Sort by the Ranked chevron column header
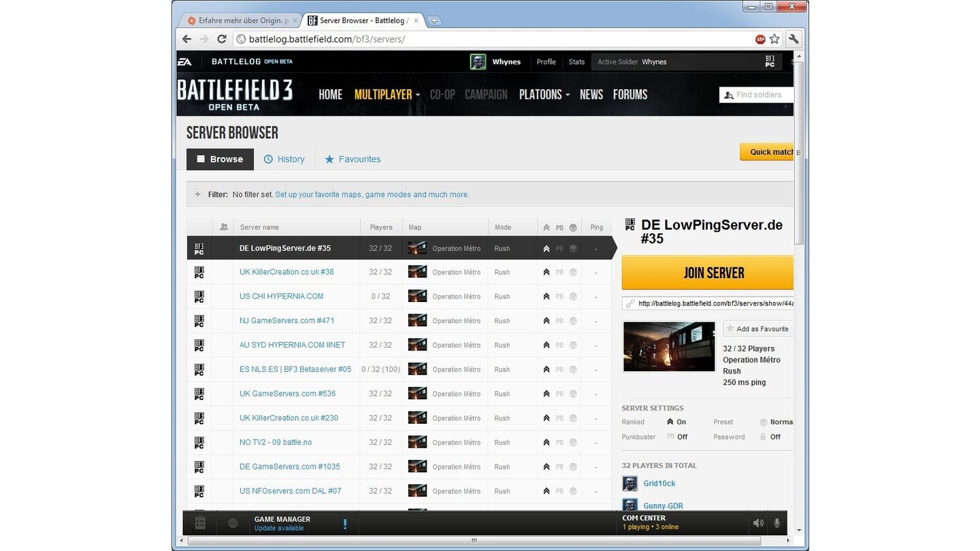The image size is (980, 551). pyautogui.click(x=546, y=227)
